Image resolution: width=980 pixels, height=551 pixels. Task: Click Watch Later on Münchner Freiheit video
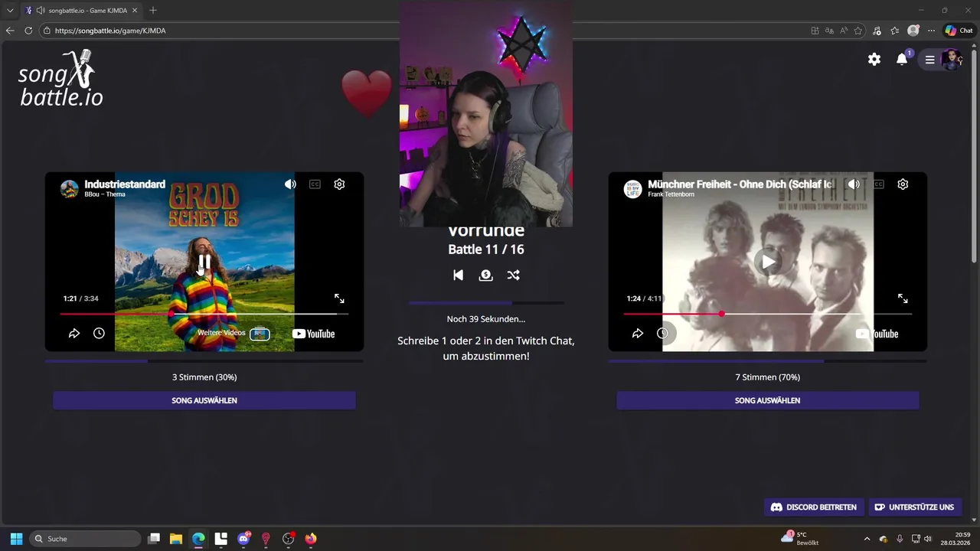662,334
